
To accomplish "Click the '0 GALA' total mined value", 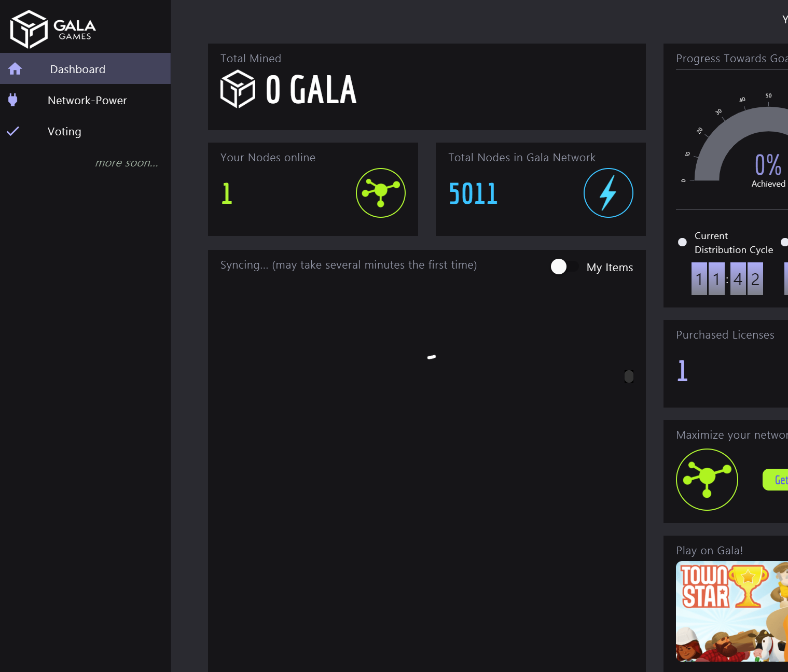I will click(311, 90).
